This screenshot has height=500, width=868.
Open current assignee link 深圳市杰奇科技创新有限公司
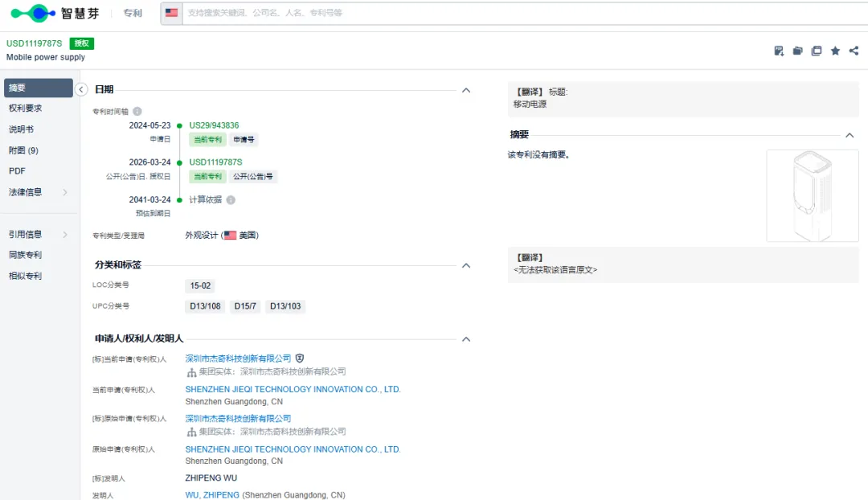click(x=238, y=359)
